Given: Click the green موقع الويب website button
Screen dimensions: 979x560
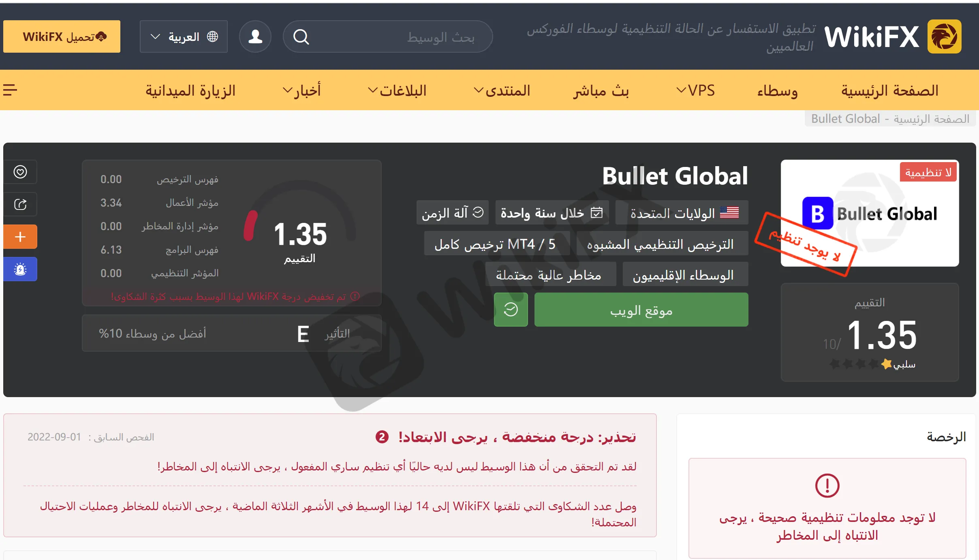Looking at the screenshot, I should coord(641,310).
